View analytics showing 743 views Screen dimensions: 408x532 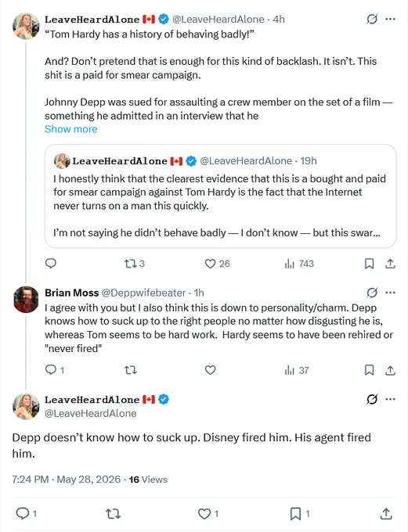coord(299,264)
